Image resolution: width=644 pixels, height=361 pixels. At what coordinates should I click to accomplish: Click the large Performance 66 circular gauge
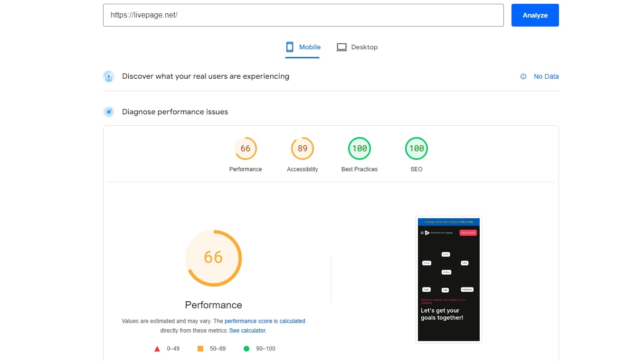pos(213,258)
